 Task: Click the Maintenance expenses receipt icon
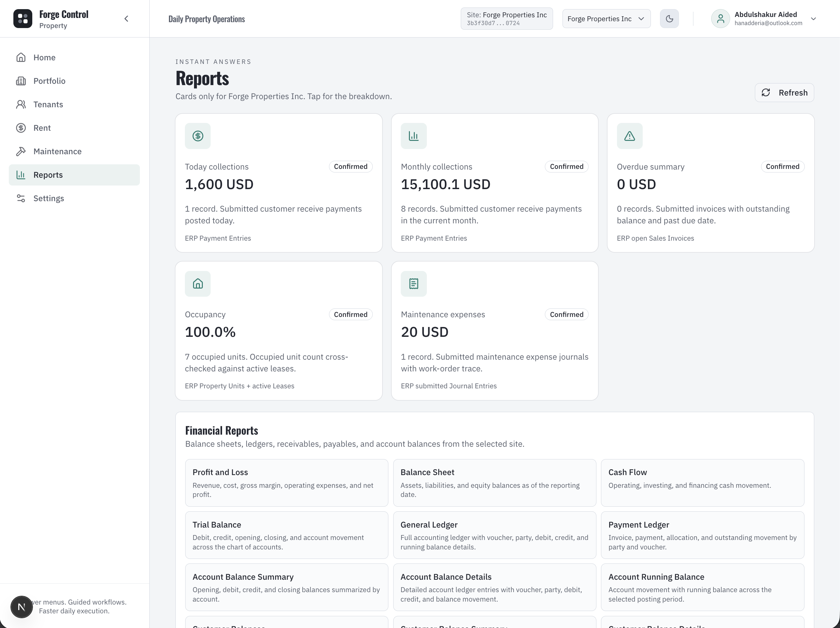[413, 284]
